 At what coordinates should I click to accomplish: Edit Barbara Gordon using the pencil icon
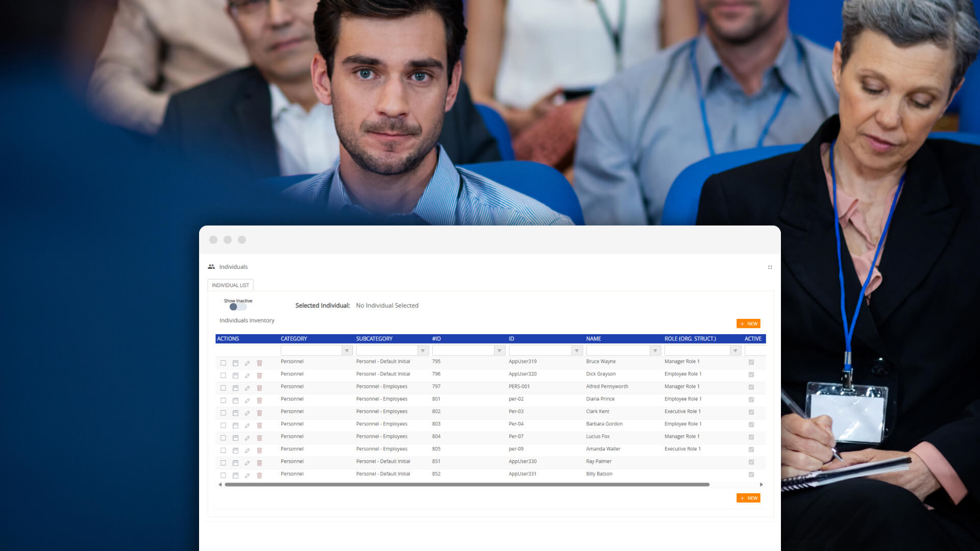pyautogui.click(x=247, y=425)
